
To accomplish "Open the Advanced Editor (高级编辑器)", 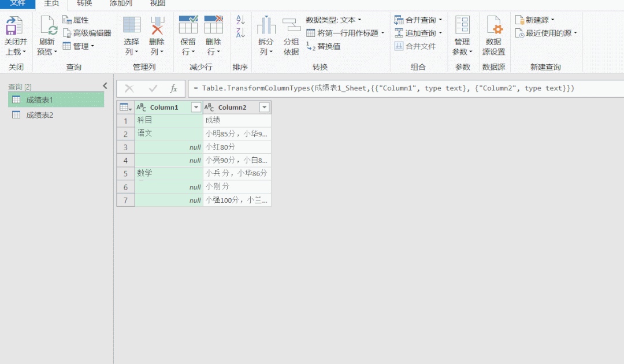I will tap(87, 33).
